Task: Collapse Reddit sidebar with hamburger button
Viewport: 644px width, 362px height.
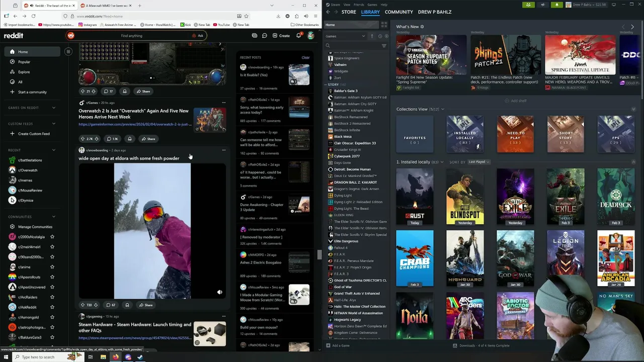Action: pos(68,52)
